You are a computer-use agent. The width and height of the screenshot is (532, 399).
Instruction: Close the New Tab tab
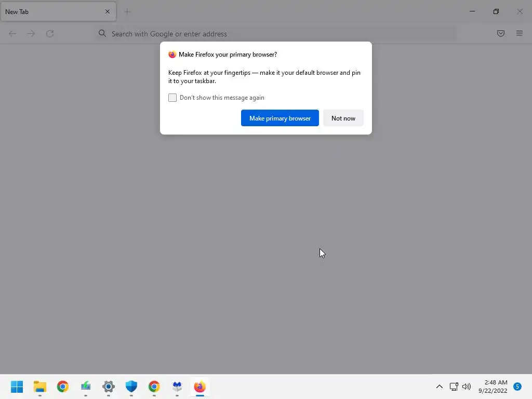(x=108, y=11)
